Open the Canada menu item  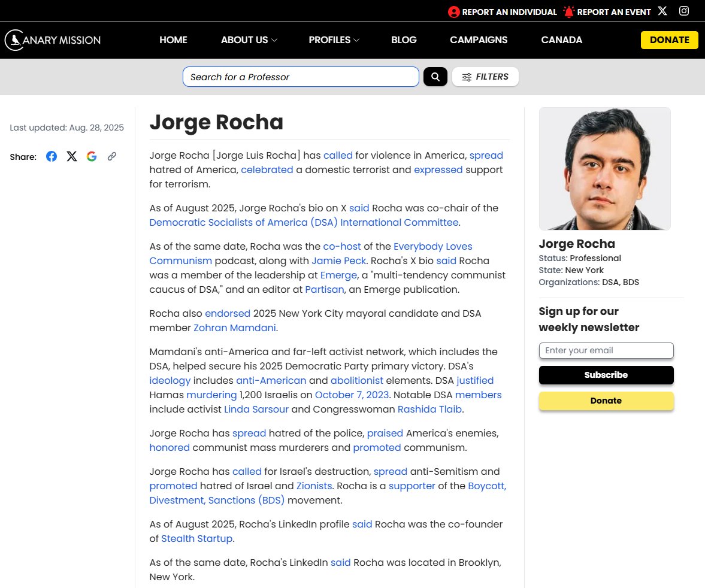(562, 40)
